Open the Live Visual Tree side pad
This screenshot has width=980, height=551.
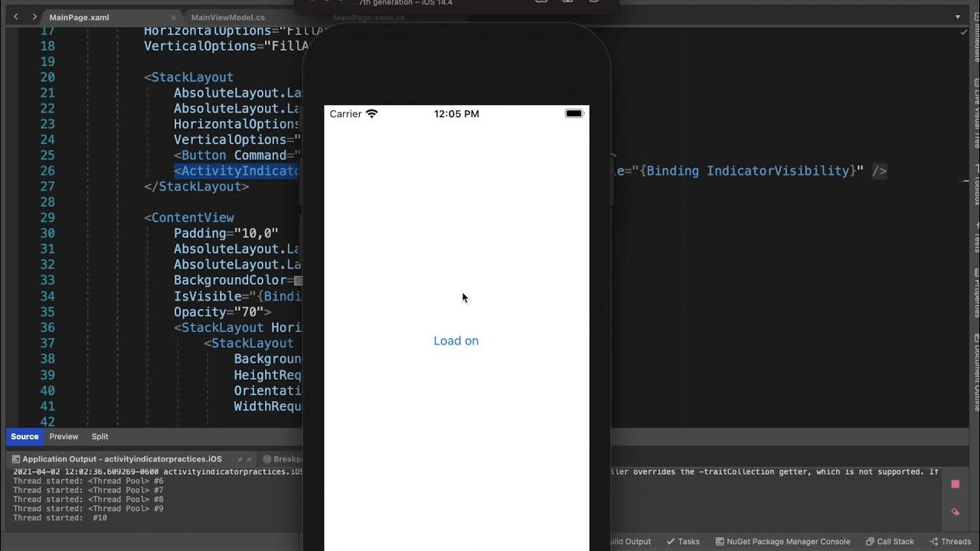click(x=976, y=113)
